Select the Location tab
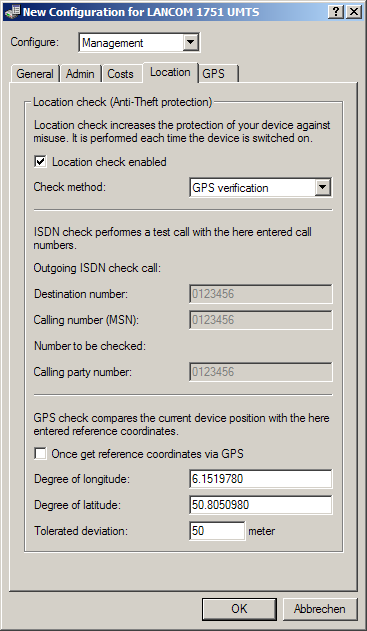The width and height of the screenshot is (367, 631). click(170, 72)
